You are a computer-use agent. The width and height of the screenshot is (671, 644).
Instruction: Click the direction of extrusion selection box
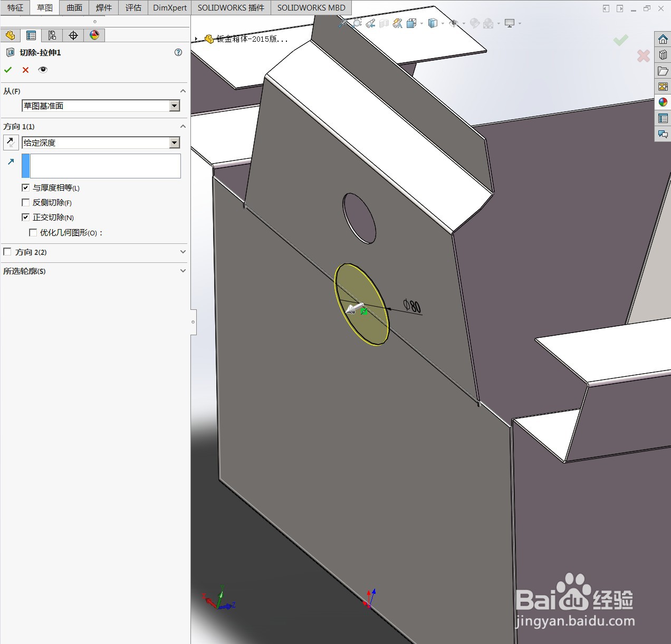pyautogui.click(x=106, y=166)
